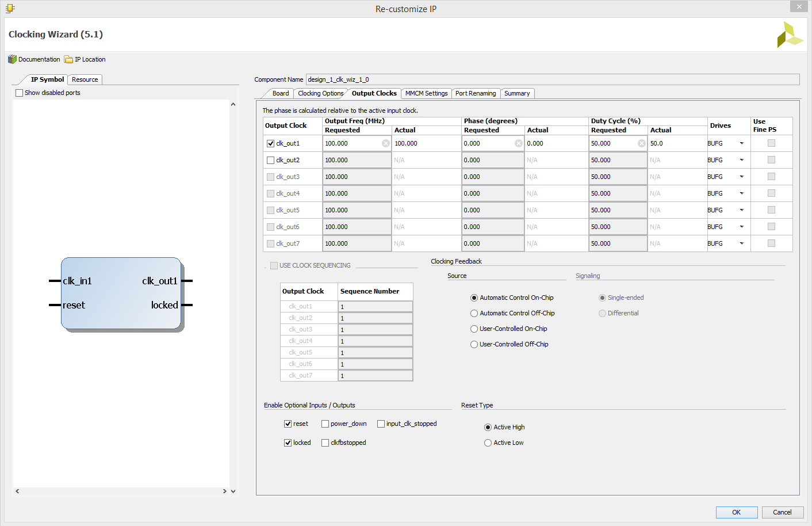Viewport: 812px width, 526px height.
Task: Open the Drives dropdown for clk_out1
Action: (742, 143)
